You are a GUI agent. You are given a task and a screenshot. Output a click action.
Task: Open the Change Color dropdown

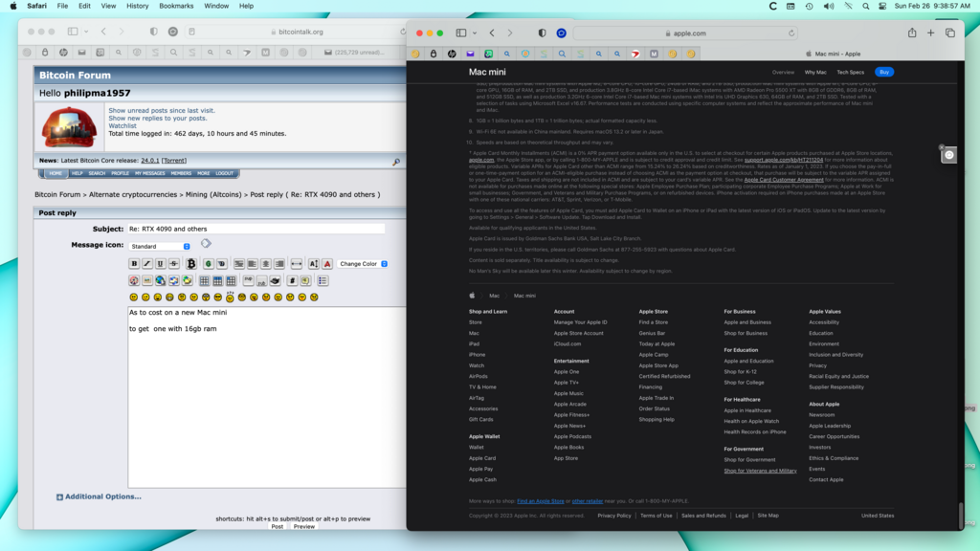(x=363, y=264)
